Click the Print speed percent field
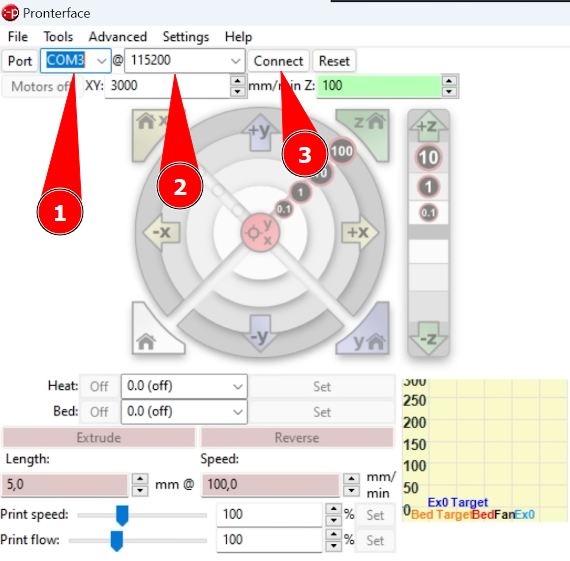570x561 pixels. coord(269,514)
